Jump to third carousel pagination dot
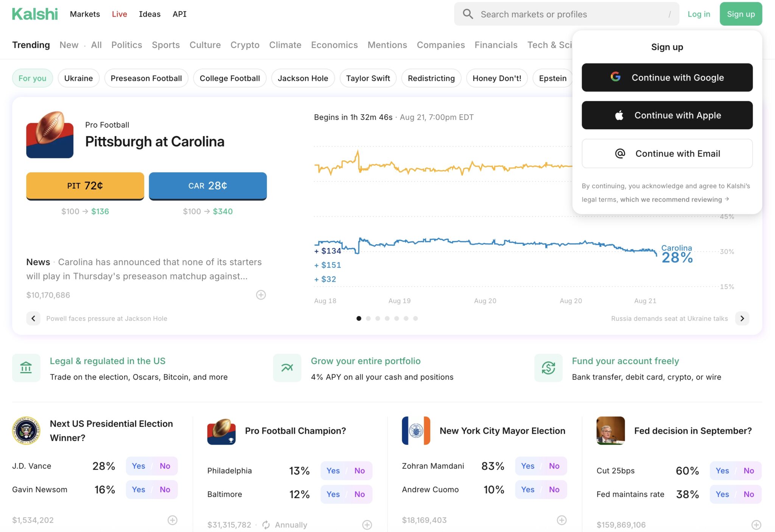The image size is (775, 532). 378,318
